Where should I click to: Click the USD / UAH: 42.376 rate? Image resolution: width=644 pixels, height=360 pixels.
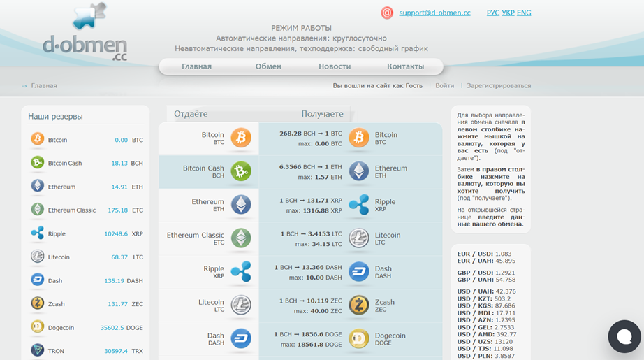coord(486,291)
